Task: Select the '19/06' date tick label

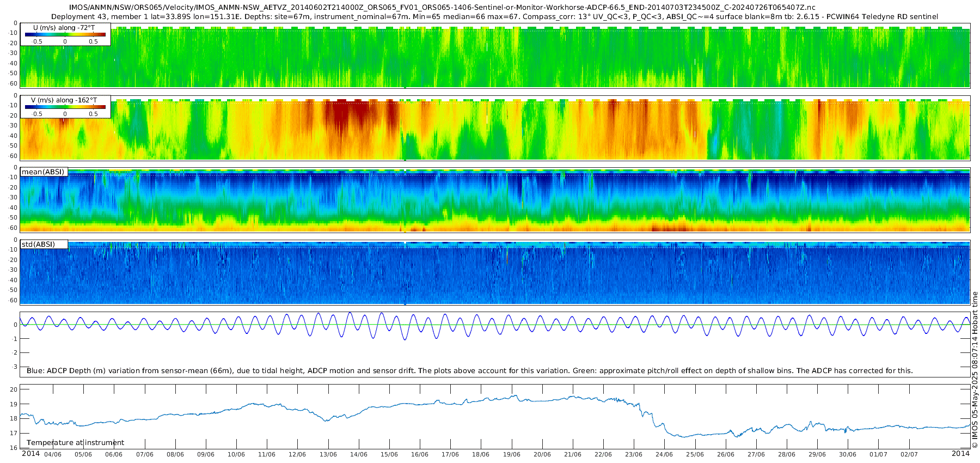Action: click(x=512, y=454)
